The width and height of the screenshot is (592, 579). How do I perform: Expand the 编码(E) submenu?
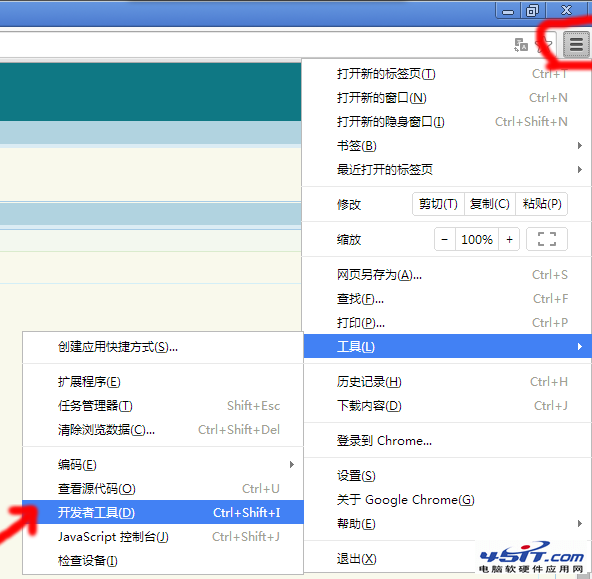tap(163, 465)
